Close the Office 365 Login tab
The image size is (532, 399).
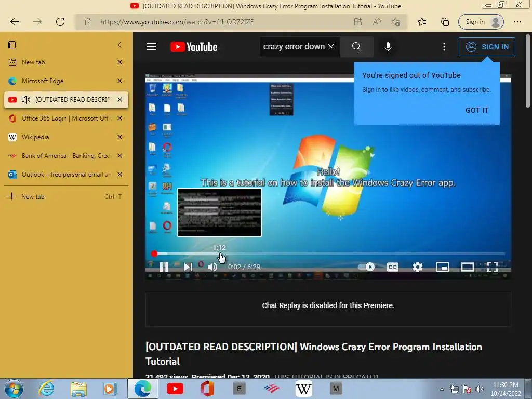pos(119,118)
